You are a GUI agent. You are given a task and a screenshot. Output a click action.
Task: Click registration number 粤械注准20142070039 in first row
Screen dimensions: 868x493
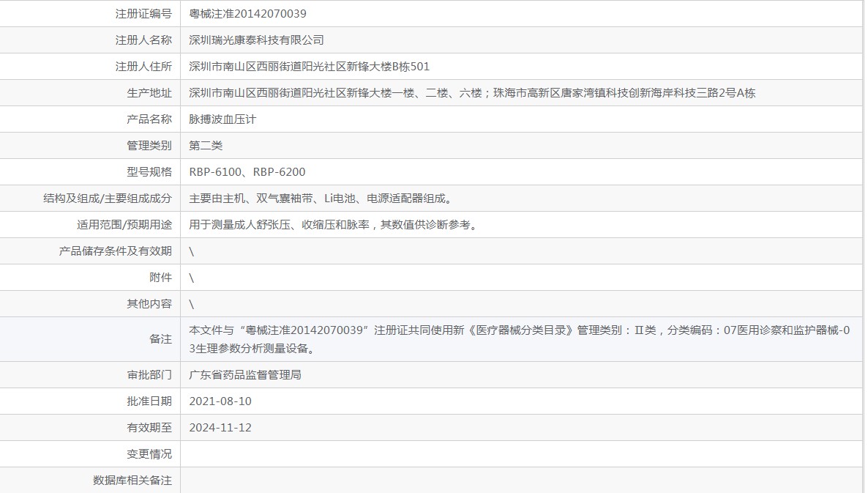pyautogui.click(x=247, y=14)
